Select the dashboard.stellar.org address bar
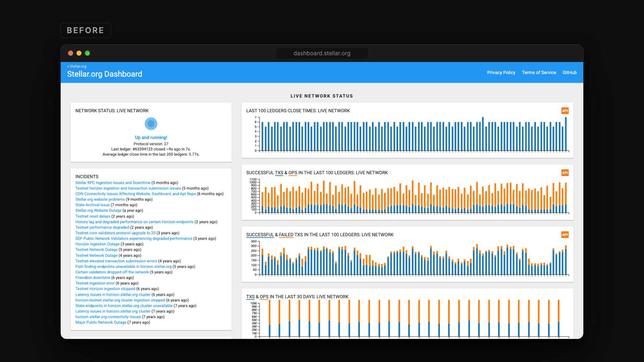644x362 pixels. click(x=322, y=53)
